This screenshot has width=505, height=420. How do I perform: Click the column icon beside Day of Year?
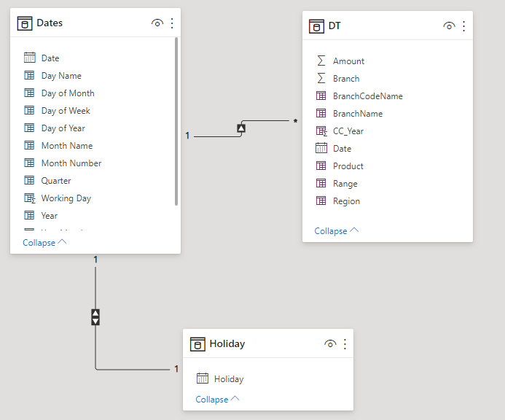(29, 128)
